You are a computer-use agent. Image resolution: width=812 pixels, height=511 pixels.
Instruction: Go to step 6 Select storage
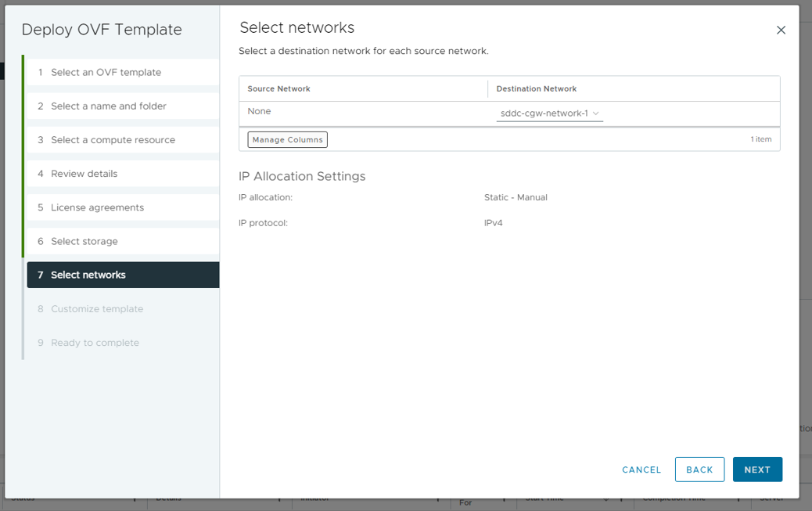[x=84, y=241]
